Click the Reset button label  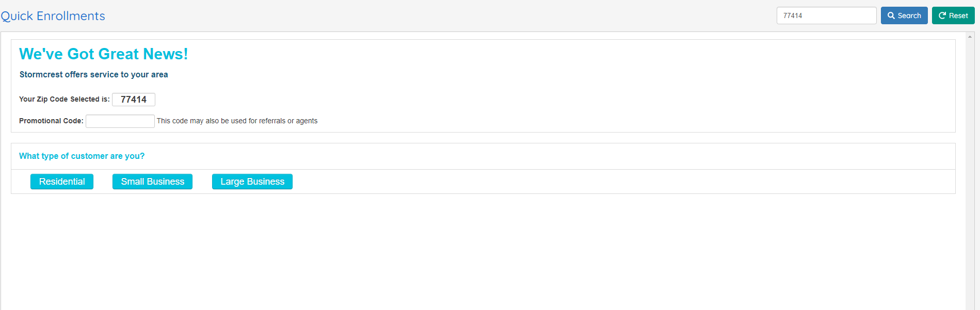958,15
